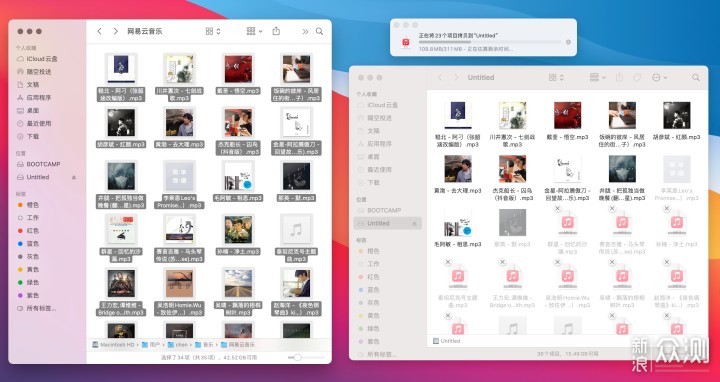Screen dimensions: 720x382
Task: Open 文稿 in left window sidebar
Action: tap(28, 84)
